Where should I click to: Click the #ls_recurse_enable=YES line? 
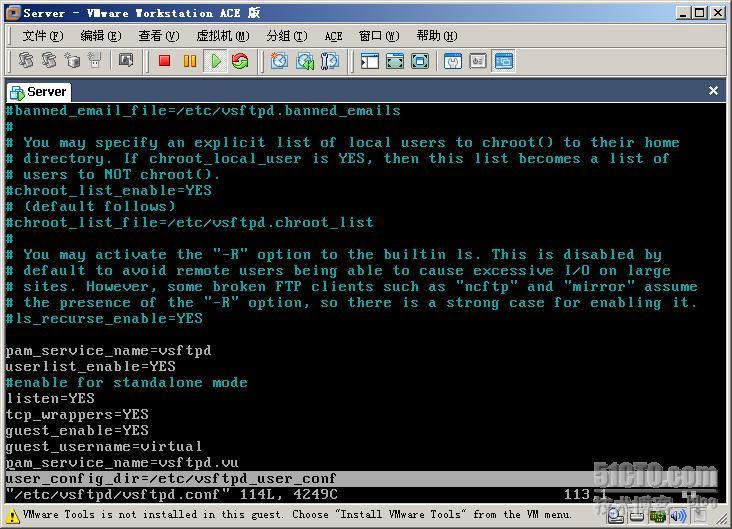[105, 318]
